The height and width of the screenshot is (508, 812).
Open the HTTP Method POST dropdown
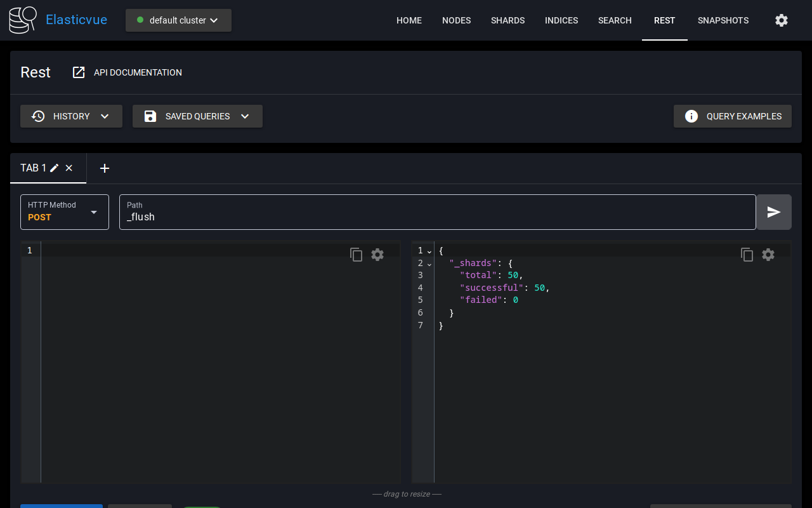(65, 212)
